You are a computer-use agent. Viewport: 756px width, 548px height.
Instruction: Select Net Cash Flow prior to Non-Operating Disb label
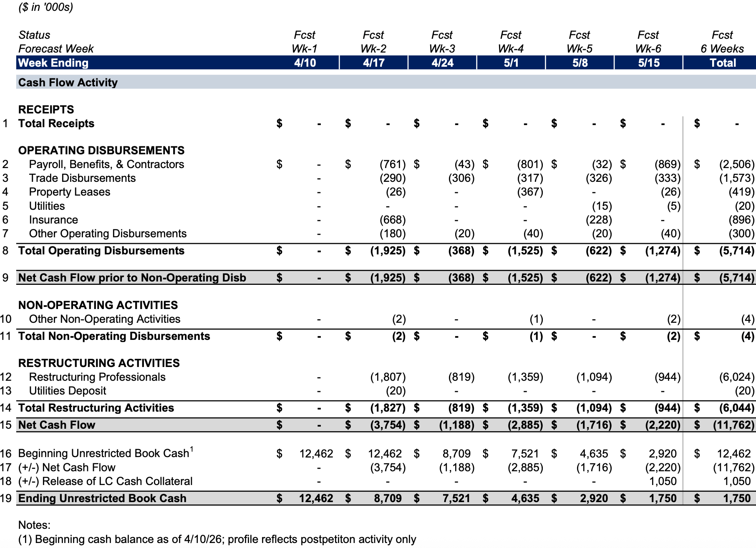[132, 278]
